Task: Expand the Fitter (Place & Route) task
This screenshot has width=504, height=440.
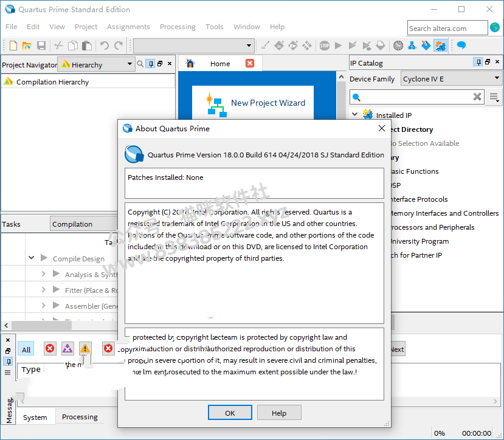Action: pos(43,289)
